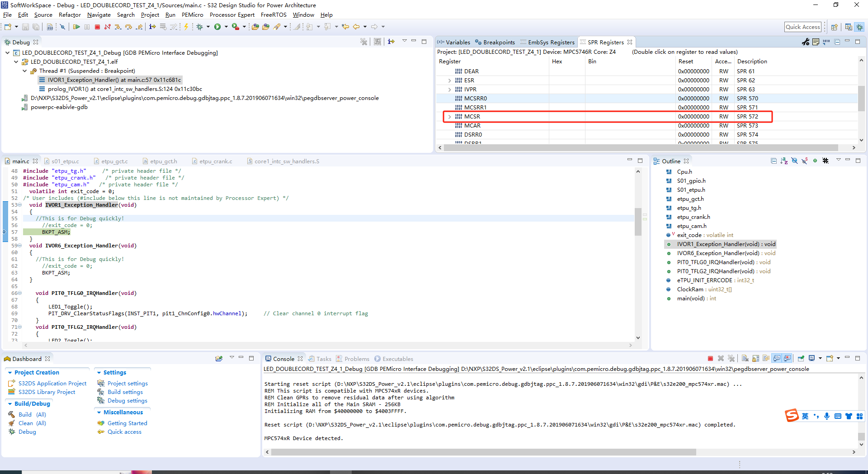Terminate the process from the Console toolbar
Viewport: 868px width, 474px height.
(x=710, y=359)
